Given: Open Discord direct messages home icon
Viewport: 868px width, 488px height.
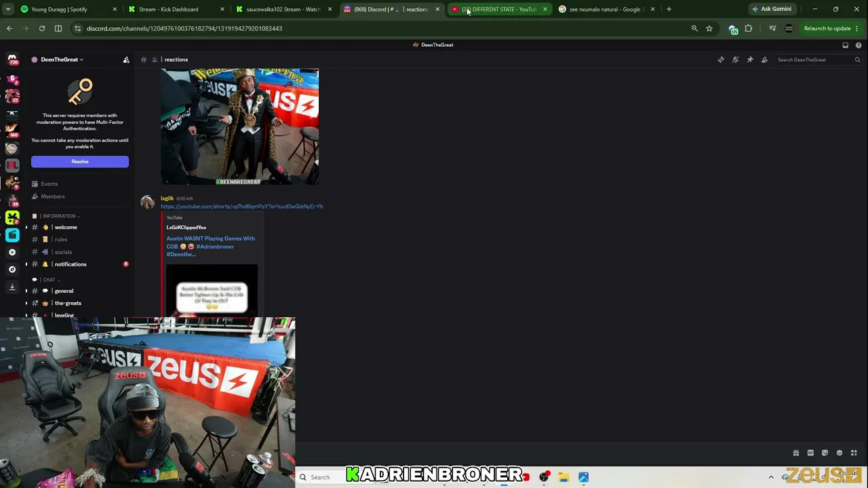Looking at the screenshot, I should pos(12,60).
